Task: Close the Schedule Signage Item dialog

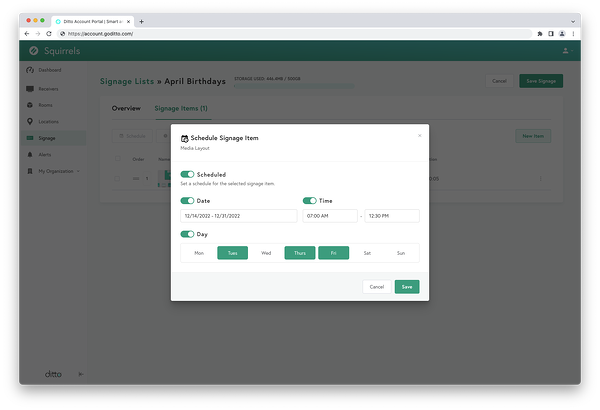Action: coord(420,135)
